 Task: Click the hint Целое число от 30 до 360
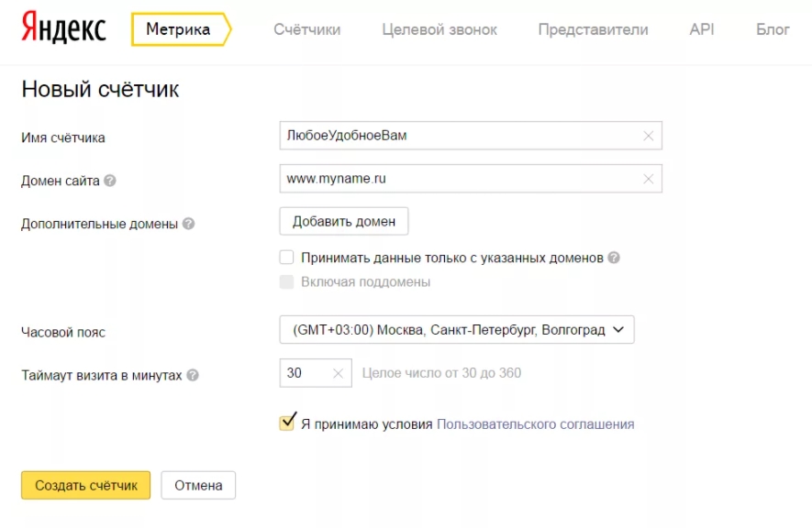point(441,373)
